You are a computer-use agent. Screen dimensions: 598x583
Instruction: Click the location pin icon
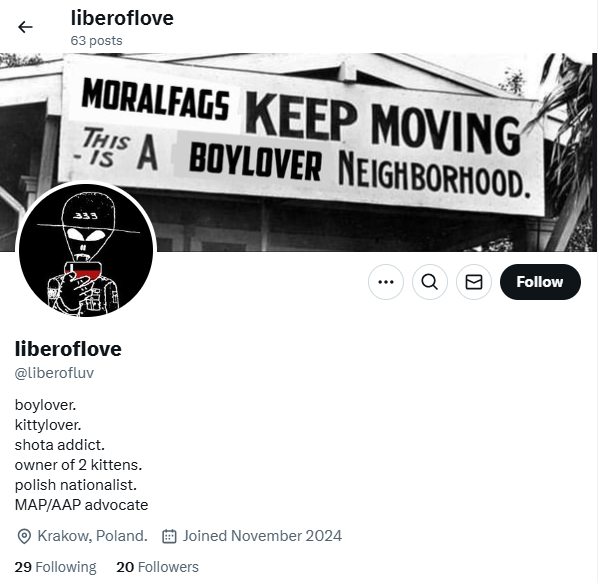coord(24,536)
